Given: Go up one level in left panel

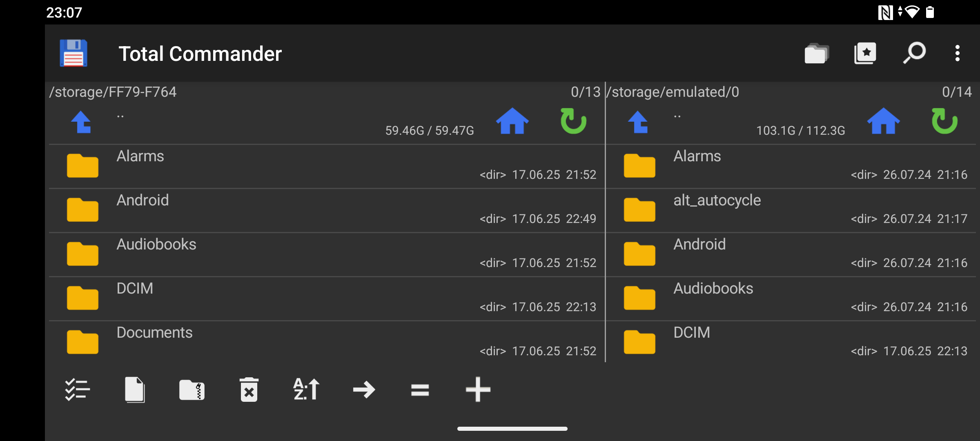Looking at the screenshot, I should [x=81, y=122].
